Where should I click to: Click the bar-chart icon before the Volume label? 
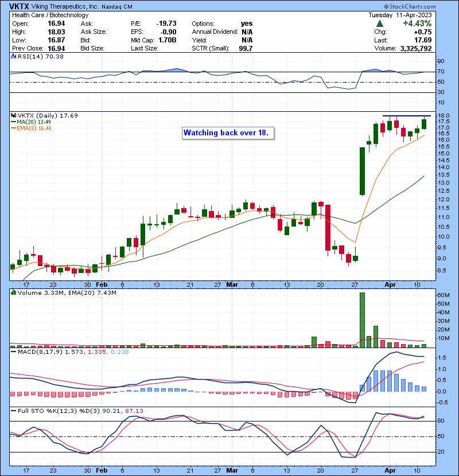click(13, 292)
